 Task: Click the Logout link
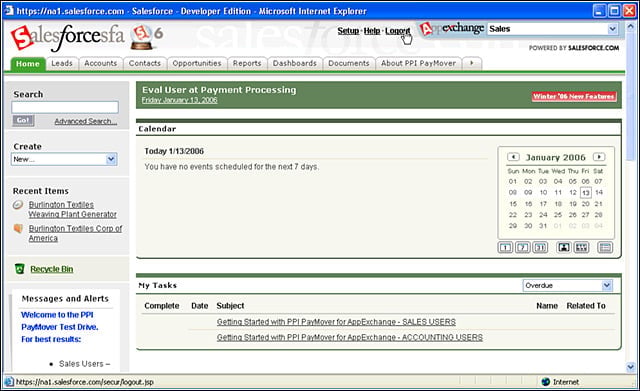tap(397, 31)
